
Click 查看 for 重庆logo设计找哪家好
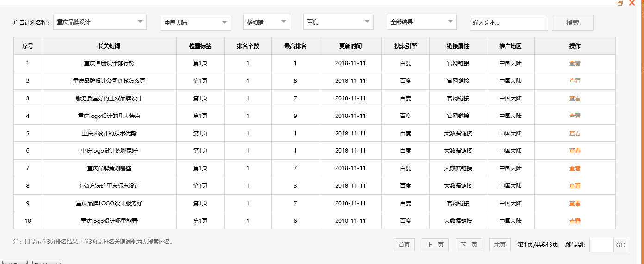575,151
